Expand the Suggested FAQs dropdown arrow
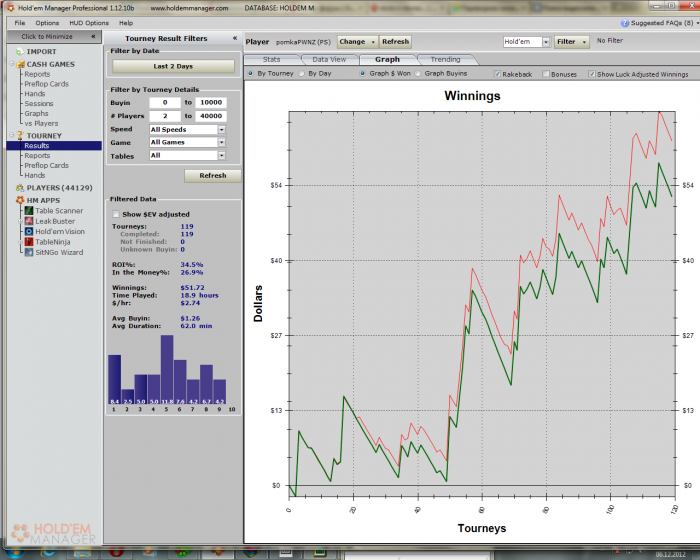The image size is (700, 560). pyautogui.click(x=697, y=23)
